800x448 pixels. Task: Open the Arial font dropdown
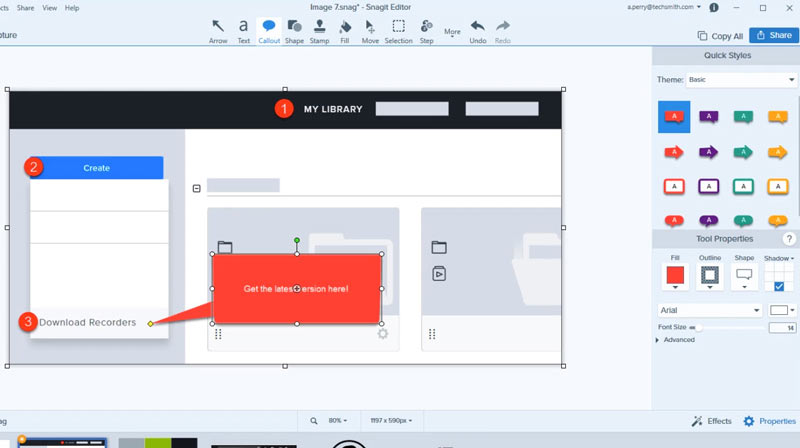pyautogui.click(x=710, y=311)
